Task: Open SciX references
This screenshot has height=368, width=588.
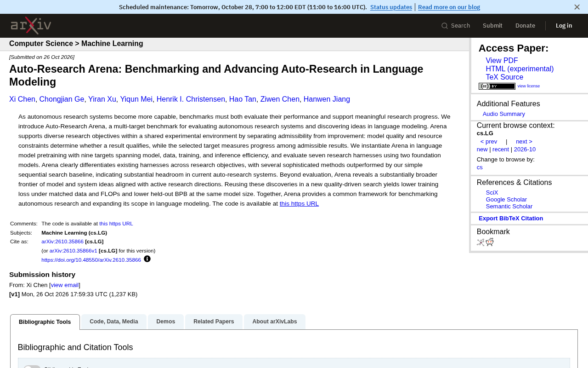Action: click(492, 193)
